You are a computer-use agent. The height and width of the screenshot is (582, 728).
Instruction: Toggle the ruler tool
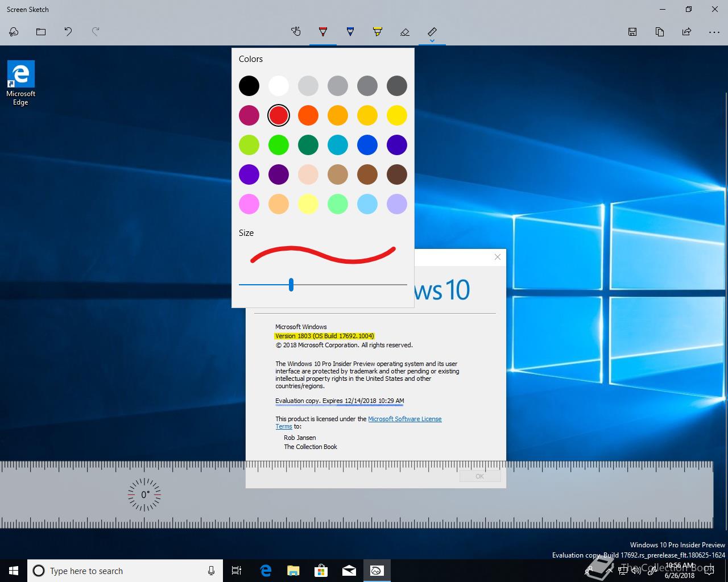(432, 31)
